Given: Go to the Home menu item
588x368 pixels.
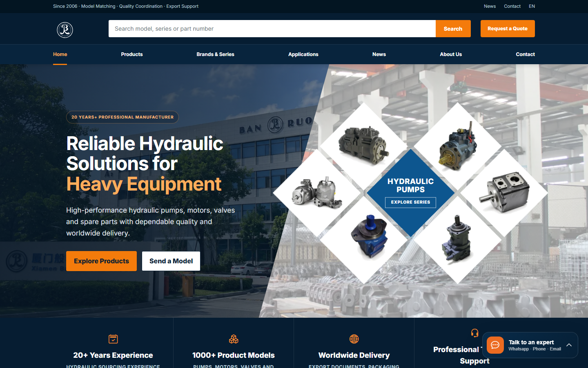Looking at the screenshot, I should (x=60, y=54).
